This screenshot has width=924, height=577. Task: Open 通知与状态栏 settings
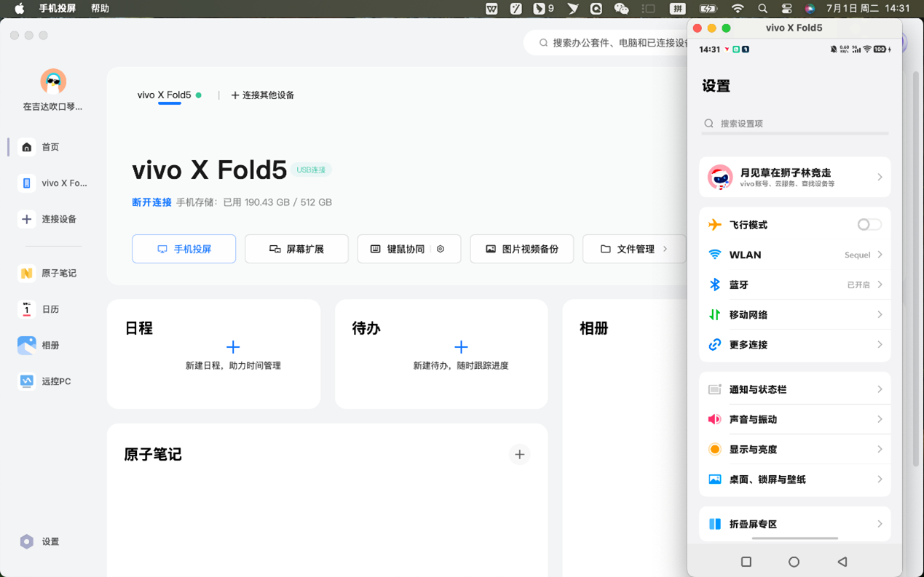point(795,389)
